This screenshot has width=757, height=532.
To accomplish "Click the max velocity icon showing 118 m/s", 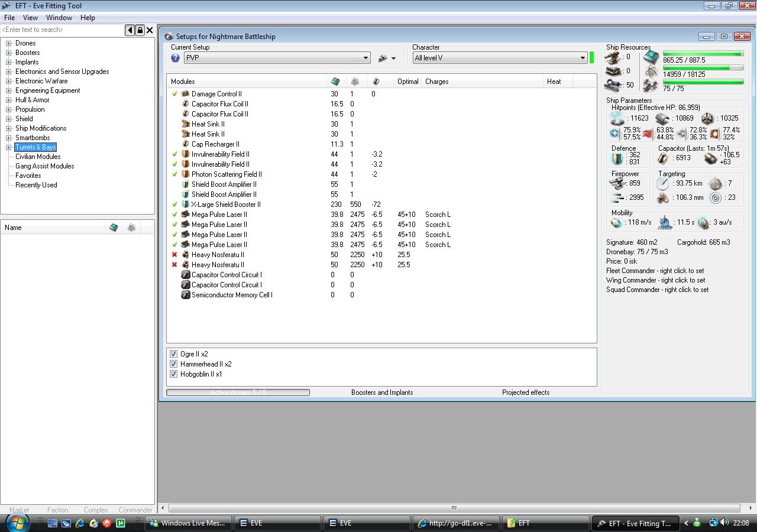I will (x=616, y=223).
